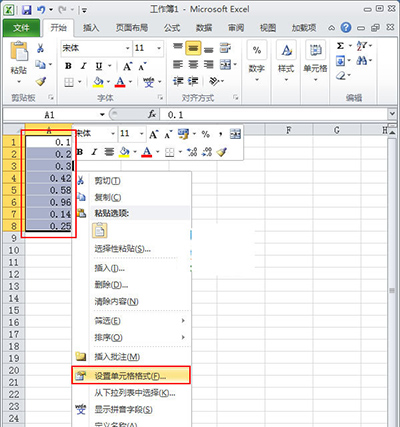This screenshot has width=400, height=427.
Task: Click the Find binoculars icon
Action: coord(362,61)
